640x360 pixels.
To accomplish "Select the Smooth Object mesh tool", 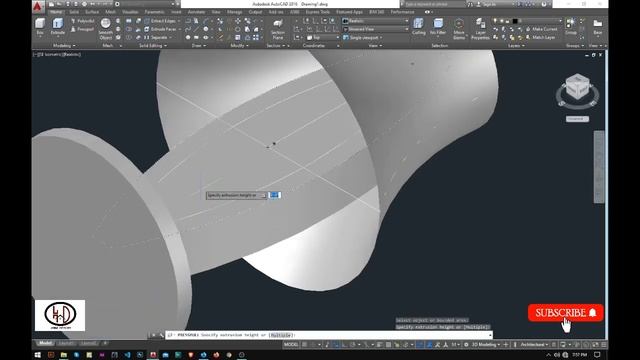I will point(105,29).
